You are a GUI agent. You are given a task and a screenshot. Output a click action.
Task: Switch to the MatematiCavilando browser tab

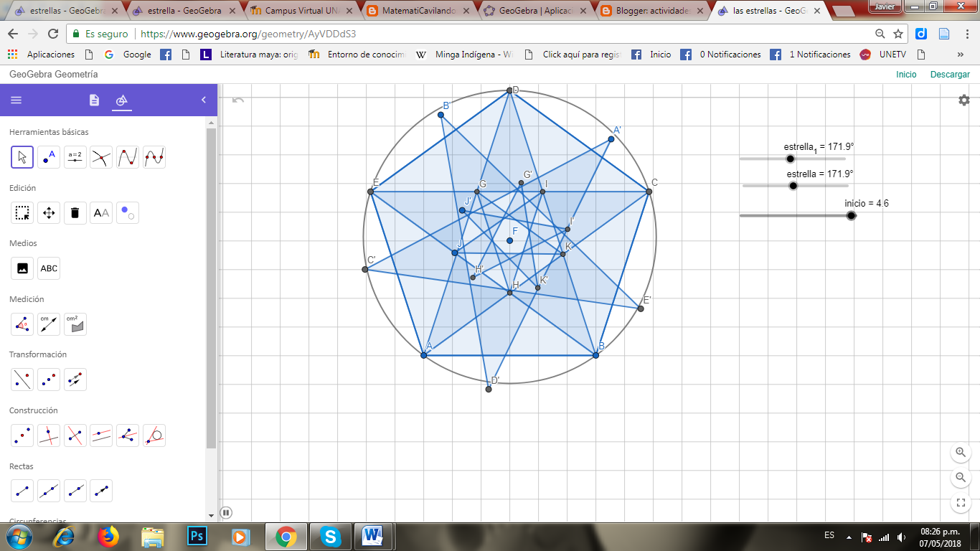click(409, 11)
